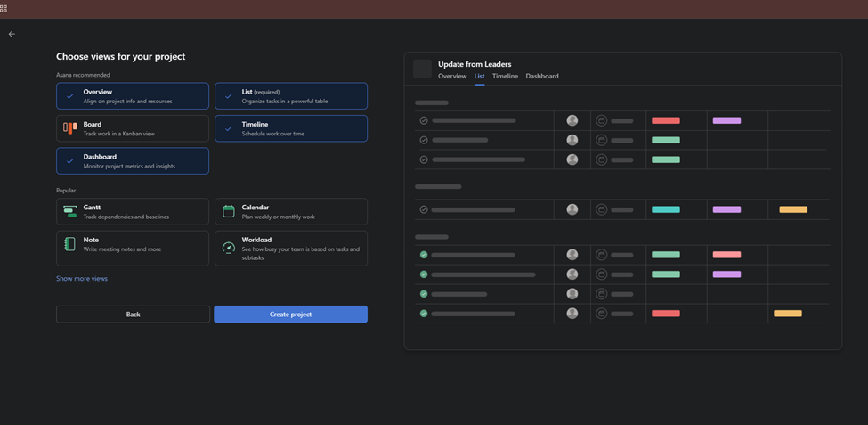
Task: Click the Create project button
Action: point(290,315)
